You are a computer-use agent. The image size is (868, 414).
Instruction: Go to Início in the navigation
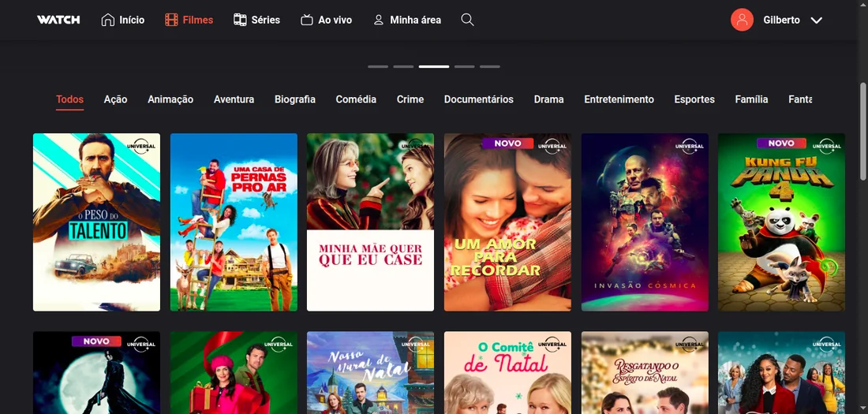132,20
